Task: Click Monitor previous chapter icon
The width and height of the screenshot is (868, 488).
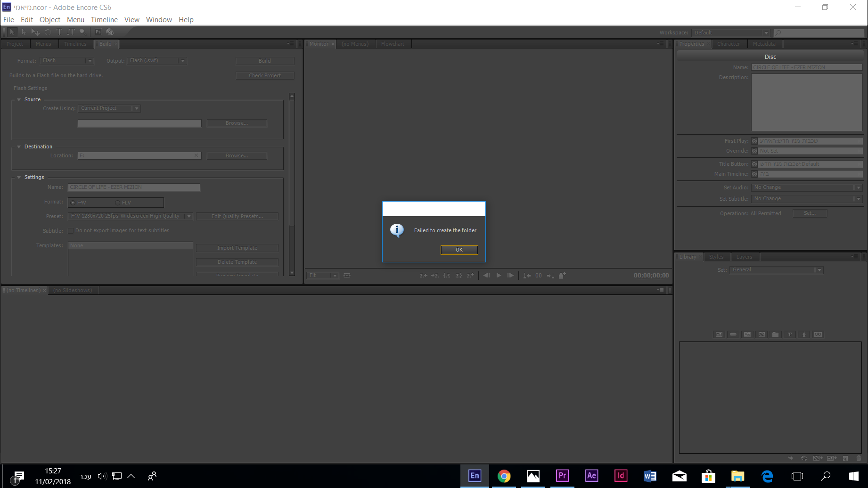Action: click(x=527, y=276)
